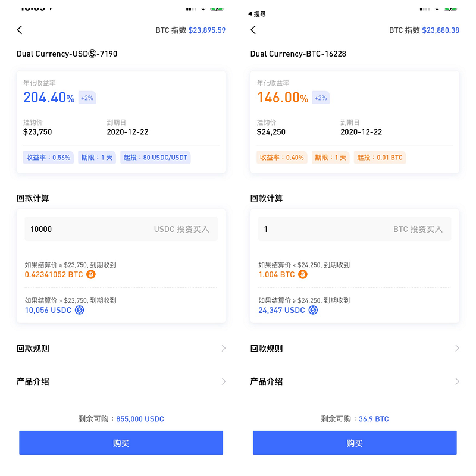
Task: Focus the USDC 投资买入 amount field
Action: click(121, 229)
